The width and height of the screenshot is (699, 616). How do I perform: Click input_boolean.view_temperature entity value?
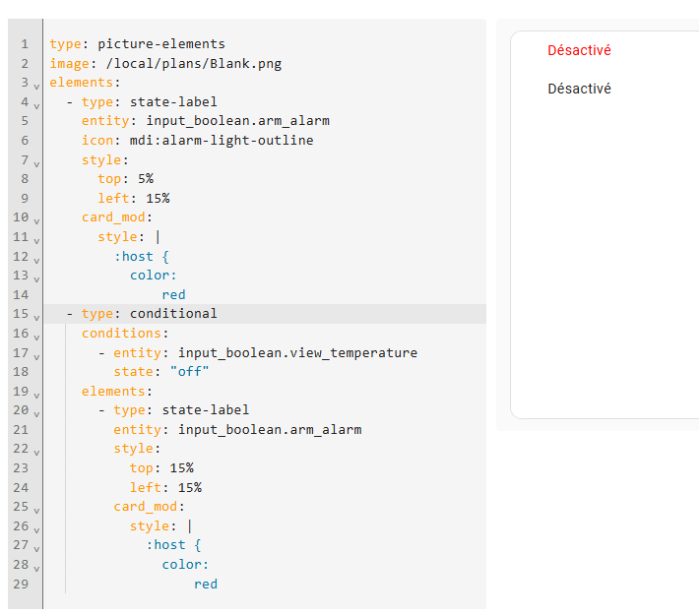pyautogui.click(x=297, y=352)
